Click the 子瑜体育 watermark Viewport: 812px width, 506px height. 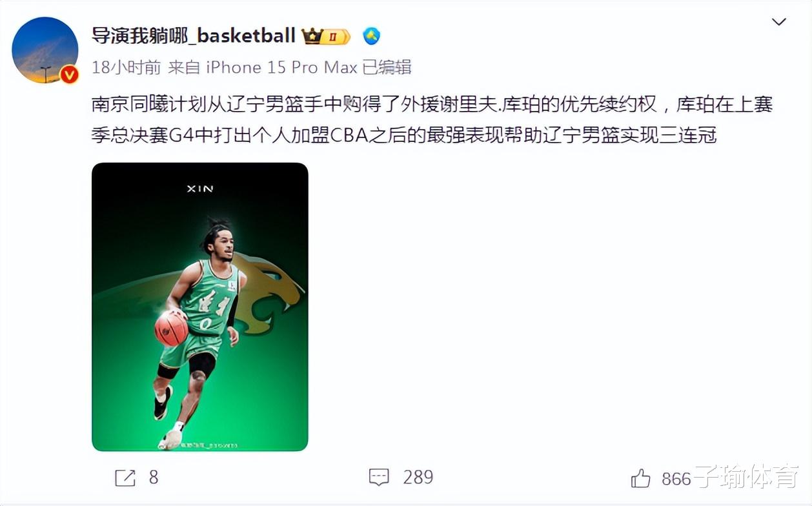point(746,478)
